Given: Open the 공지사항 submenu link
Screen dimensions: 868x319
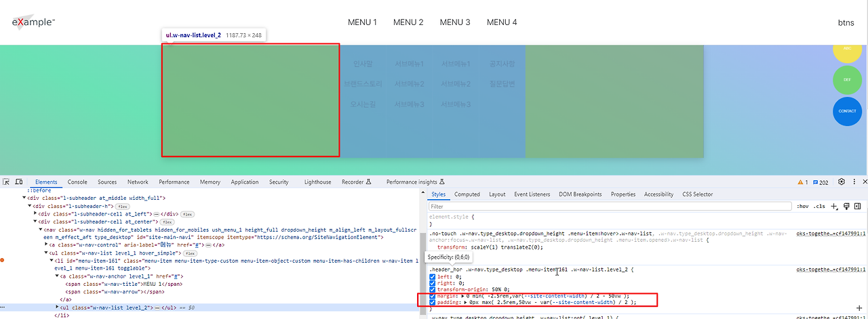Looking at the screenshot, I should (x=502, y=64).
